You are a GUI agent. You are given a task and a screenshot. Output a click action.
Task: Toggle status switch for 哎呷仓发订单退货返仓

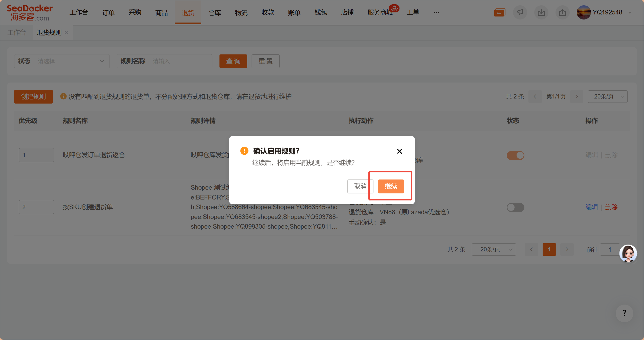coord(515,155)
